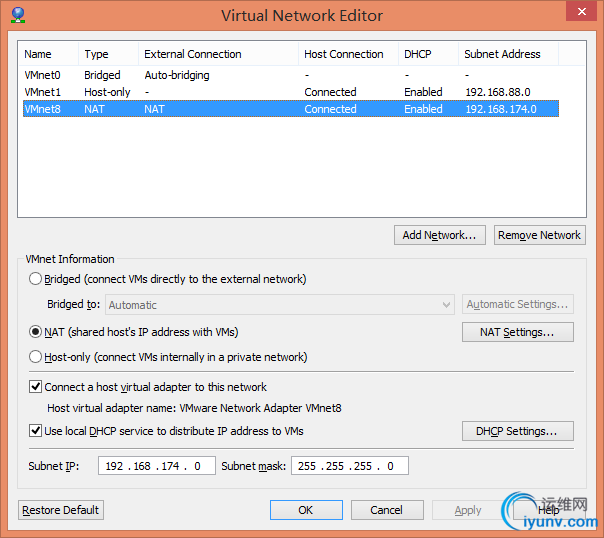604x538 pixels.
Task: Click the Bridged type cell of VMnet0
Action: [102, 75]
